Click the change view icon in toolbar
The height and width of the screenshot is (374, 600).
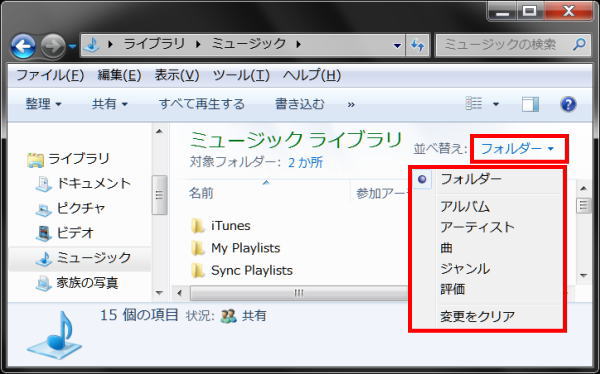tap(474, 104)
